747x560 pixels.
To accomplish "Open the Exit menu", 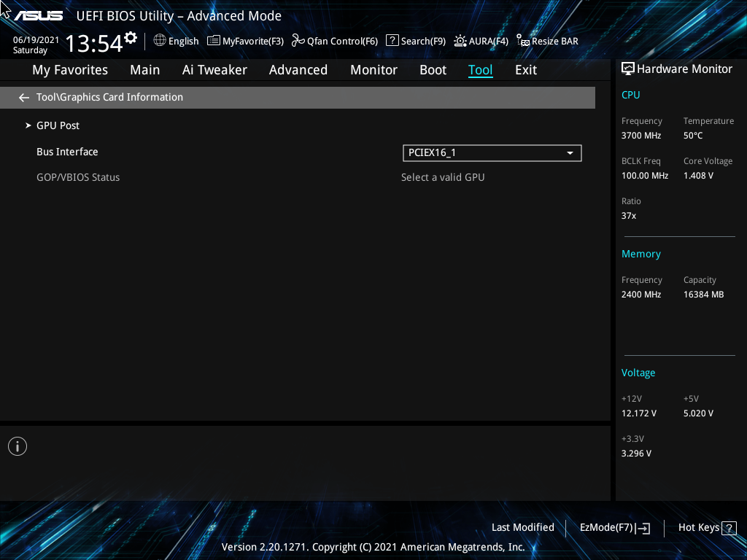I will click(x=526, y=70).
